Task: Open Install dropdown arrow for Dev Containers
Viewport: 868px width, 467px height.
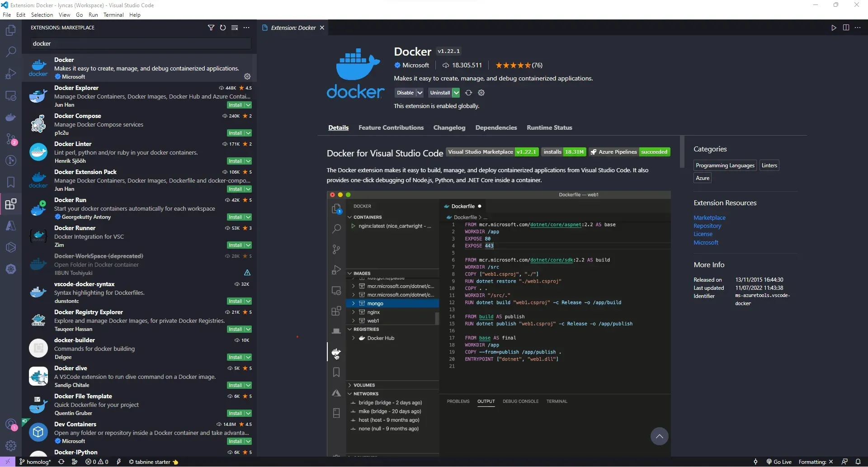Action: (x=248, y=441)
